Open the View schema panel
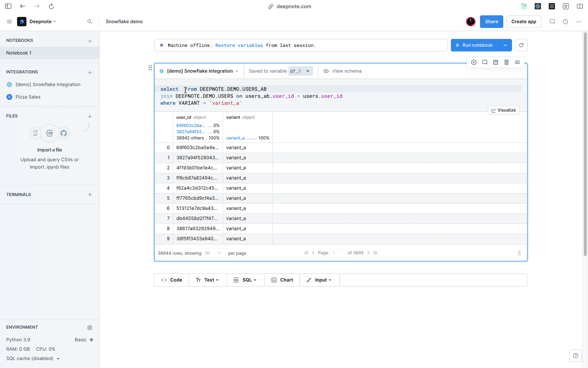Screen dimensions: 588x368 click(x=342, y=71)
